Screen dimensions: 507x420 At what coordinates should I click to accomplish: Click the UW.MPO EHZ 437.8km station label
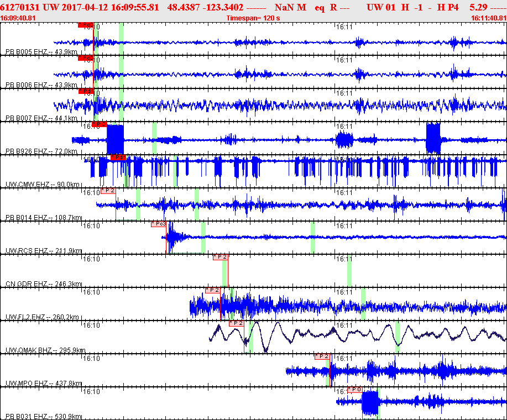point(44,384)
